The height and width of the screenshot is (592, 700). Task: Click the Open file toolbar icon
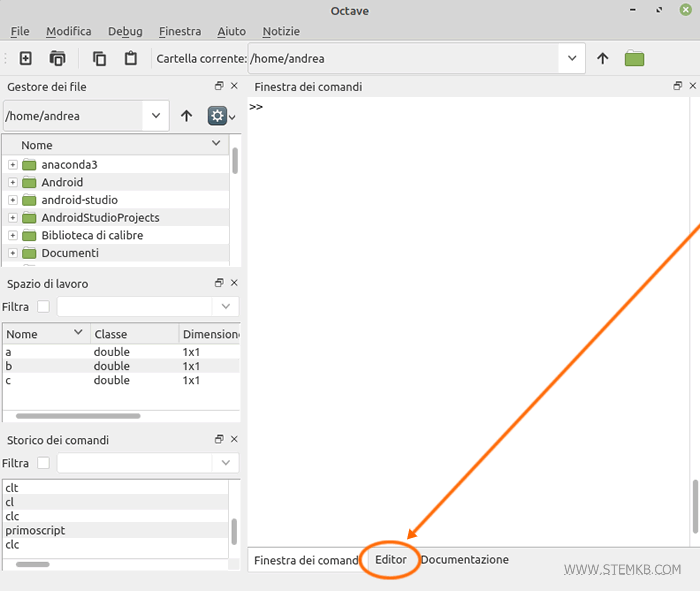point(57,58)
